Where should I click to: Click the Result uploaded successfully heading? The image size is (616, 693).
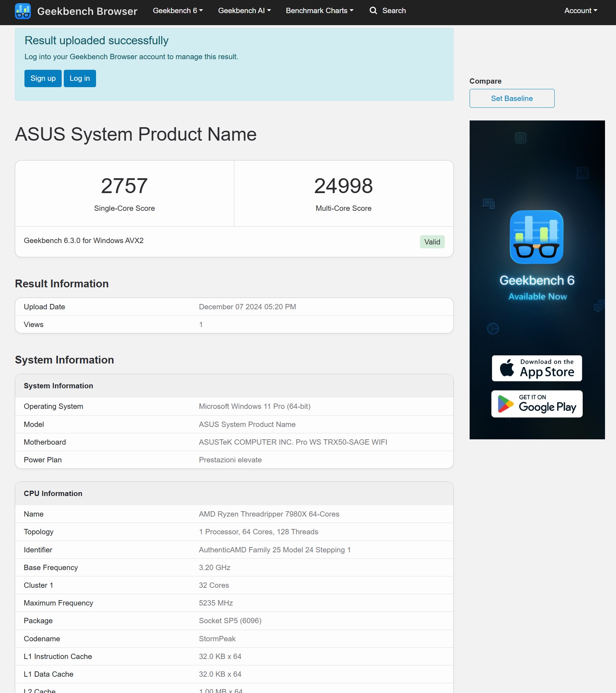pos(96,40)
